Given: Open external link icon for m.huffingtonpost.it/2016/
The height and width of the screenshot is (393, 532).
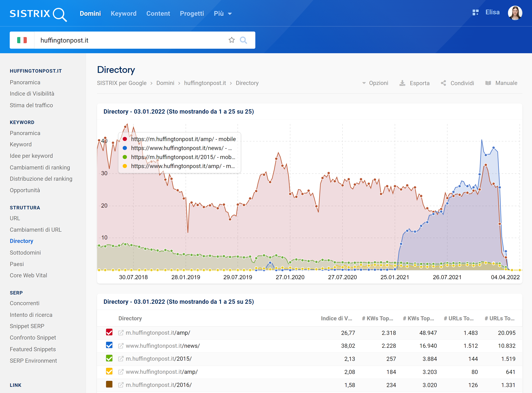Looking at the screenshot, I should [x=121, y=385].
